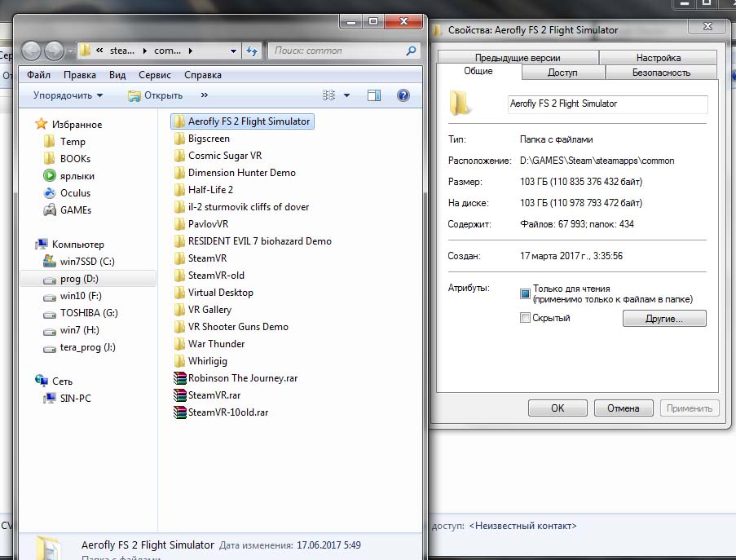Select the PavlovVR folder

(x=201, y=224)
